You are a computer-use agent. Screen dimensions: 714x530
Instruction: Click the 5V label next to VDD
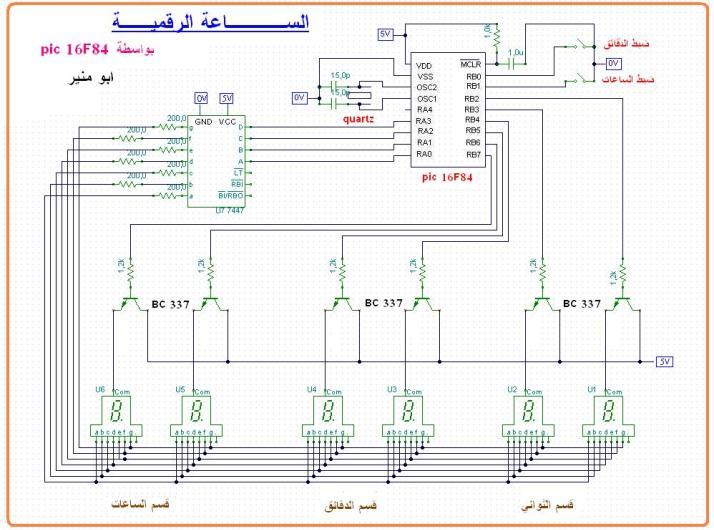tap(385, 34)
